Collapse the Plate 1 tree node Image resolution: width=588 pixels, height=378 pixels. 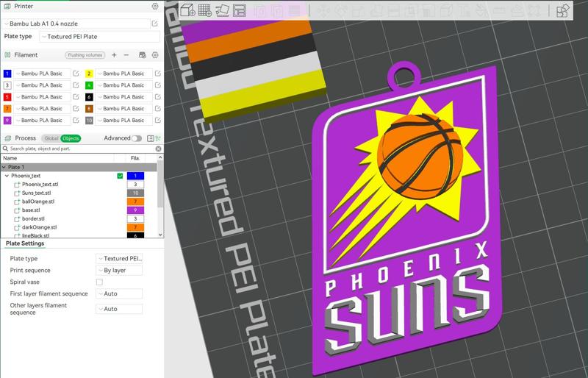4,168
